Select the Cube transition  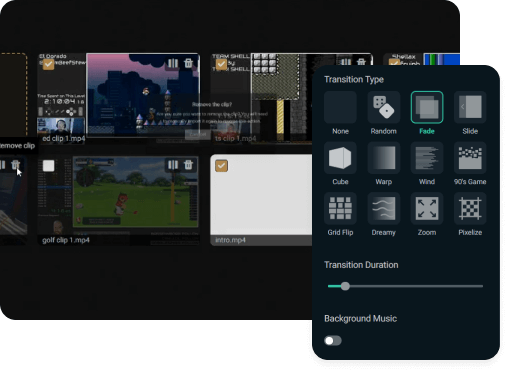pyautogui.click(x=340, y=158)
